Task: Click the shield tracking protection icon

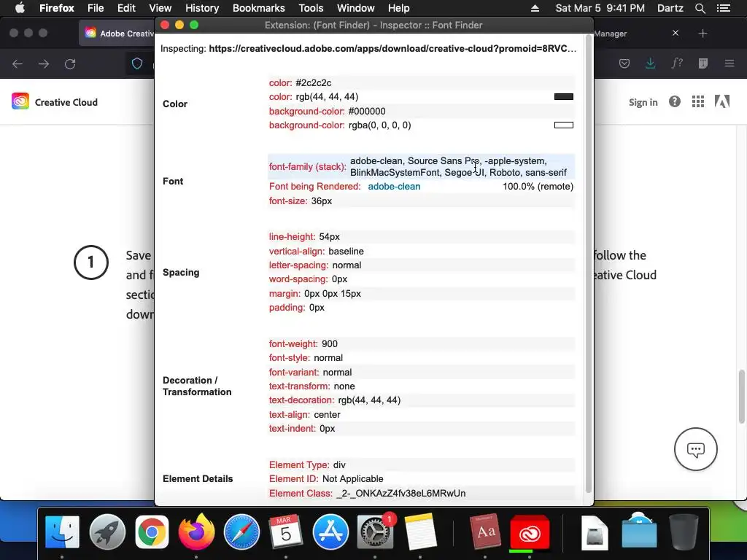Action: click(137, 64)
